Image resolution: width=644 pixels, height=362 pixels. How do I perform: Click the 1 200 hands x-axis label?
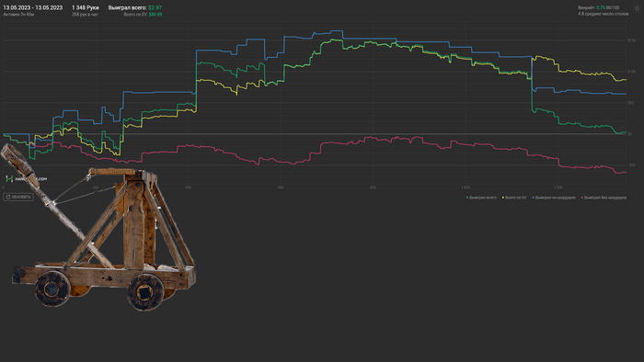pos(558,187)
